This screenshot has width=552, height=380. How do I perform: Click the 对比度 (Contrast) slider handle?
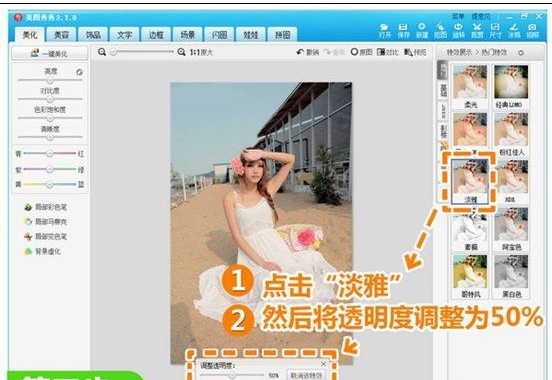click(x=50, y=100)
